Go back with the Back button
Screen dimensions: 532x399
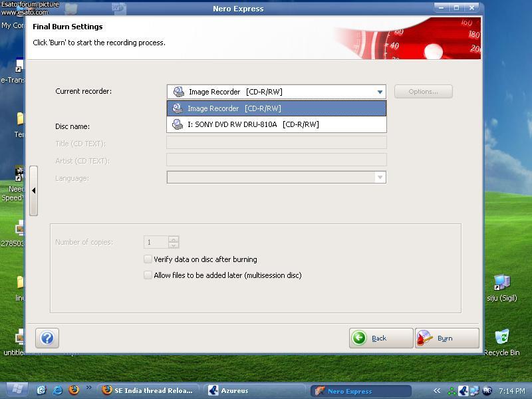(x=380, y=338)
